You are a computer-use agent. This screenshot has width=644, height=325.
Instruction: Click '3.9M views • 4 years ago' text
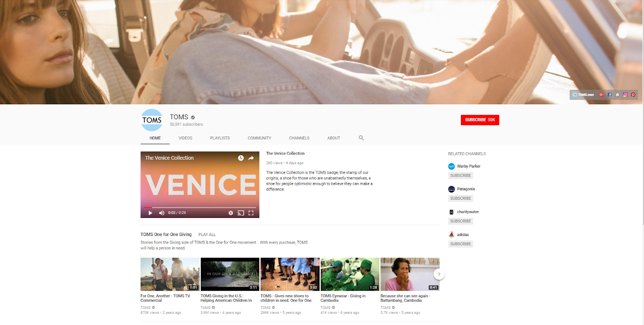coord(221,313)
